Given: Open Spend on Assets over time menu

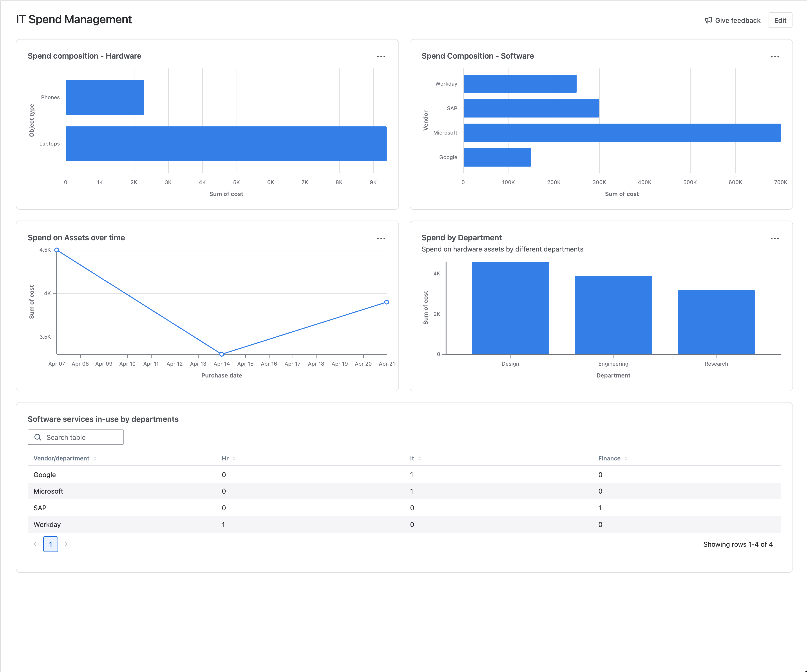Looking at the screenshot, I should point(381,238).
